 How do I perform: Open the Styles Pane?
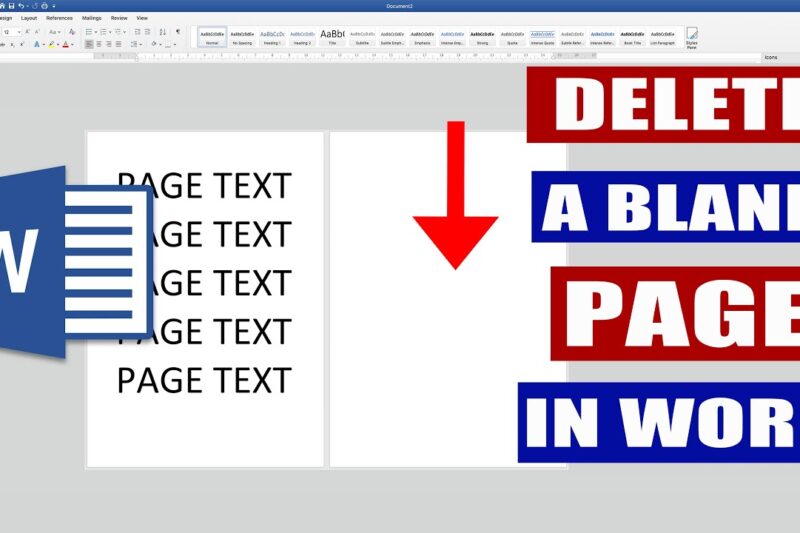click(x=692, y=38)
